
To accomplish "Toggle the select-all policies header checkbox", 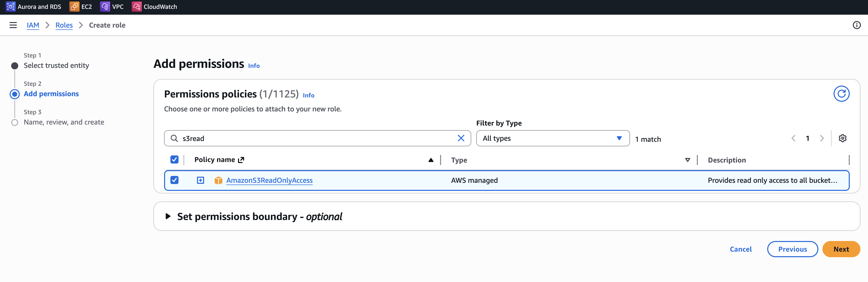I will (174, 160).
